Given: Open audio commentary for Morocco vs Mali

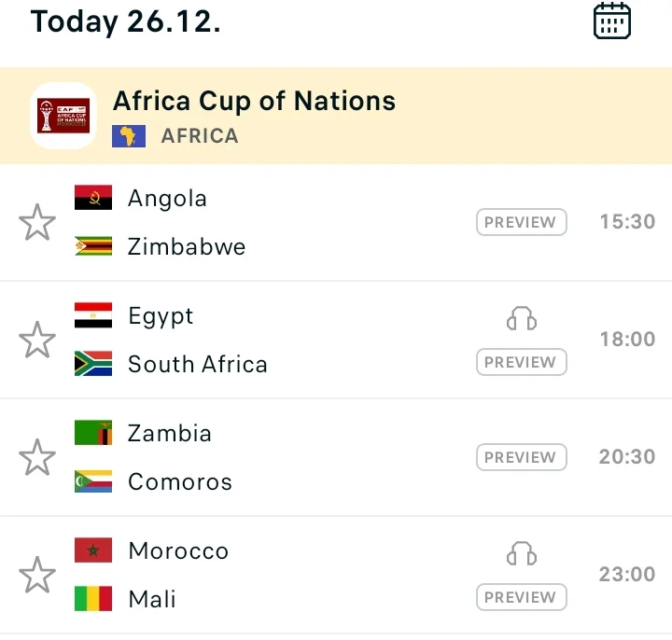Looking at the screenshot, I should click(x=522, y=555).
